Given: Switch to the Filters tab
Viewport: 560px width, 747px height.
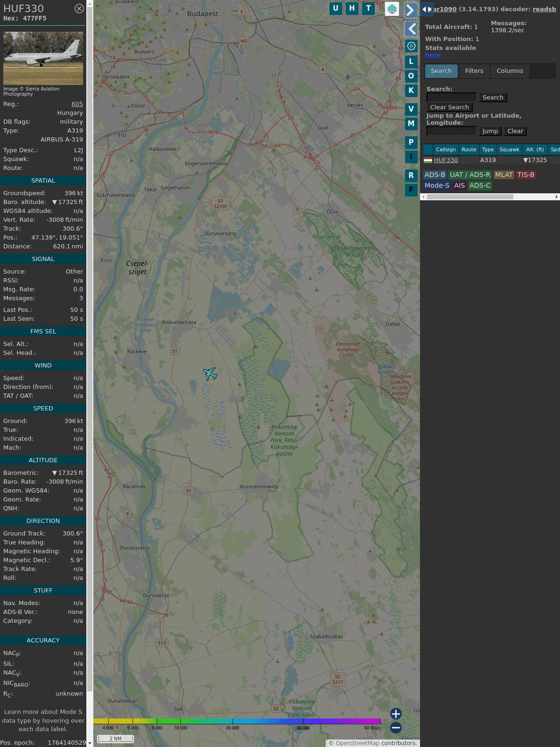Looking at the screenshot, I should tap(474, 71).
